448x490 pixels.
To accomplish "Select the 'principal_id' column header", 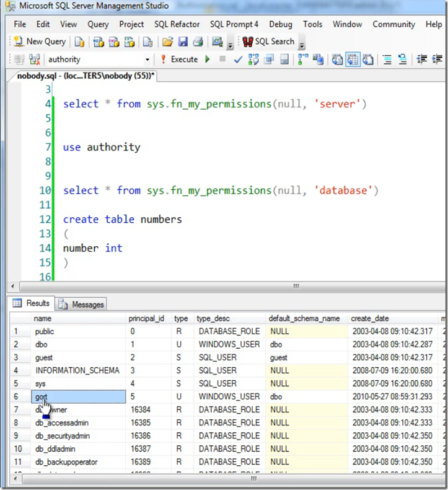I will (x=149, y=318).
